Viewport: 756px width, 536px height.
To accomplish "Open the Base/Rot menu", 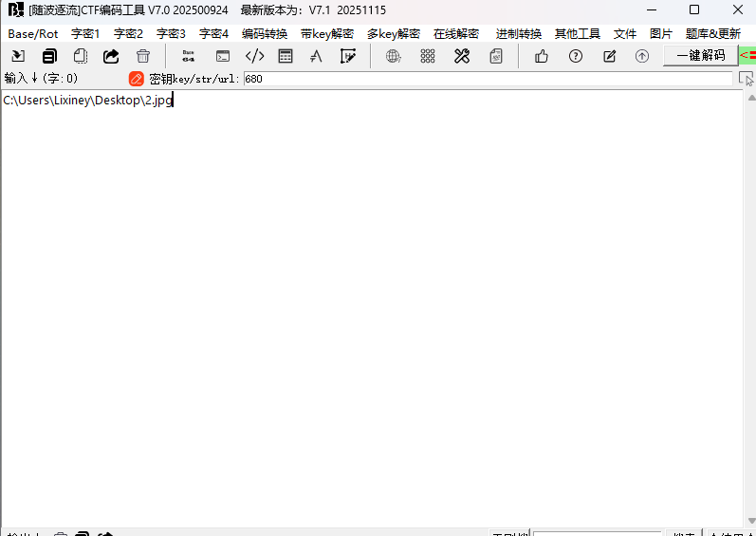I will (33, 34).
